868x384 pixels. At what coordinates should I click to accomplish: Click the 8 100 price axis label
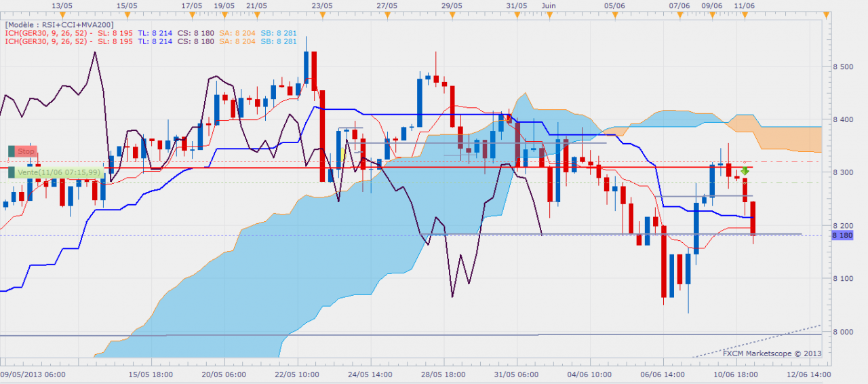coord(842,278)
